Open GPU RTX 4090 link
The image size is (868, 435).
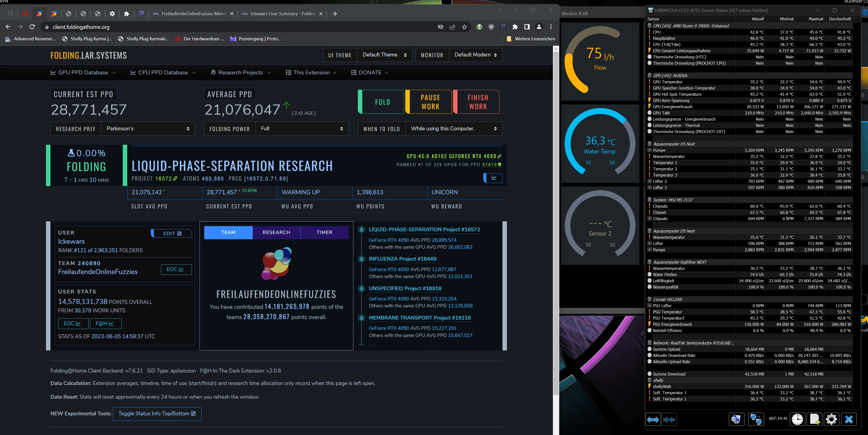click(x=454, y=156)
